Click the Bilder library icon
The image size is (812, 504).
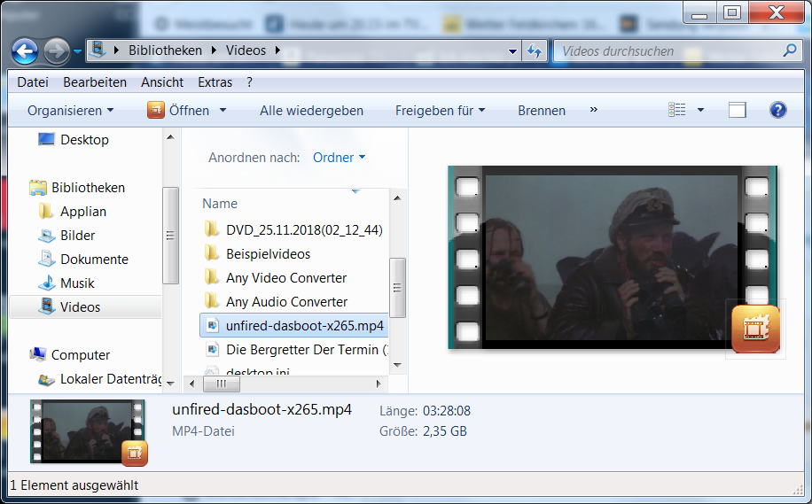47,236
